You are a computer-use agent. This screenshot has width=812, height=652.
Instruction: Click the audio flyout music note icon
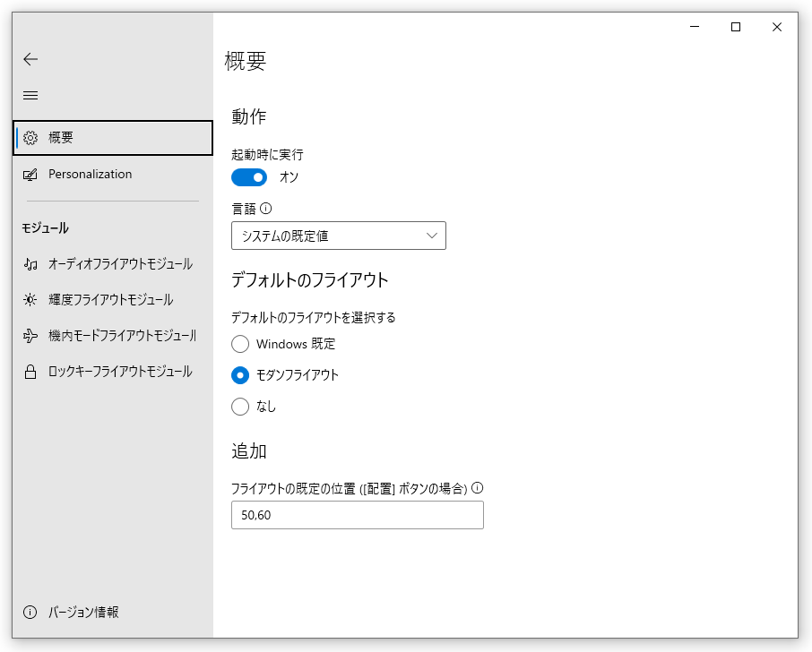pos(30,264)
